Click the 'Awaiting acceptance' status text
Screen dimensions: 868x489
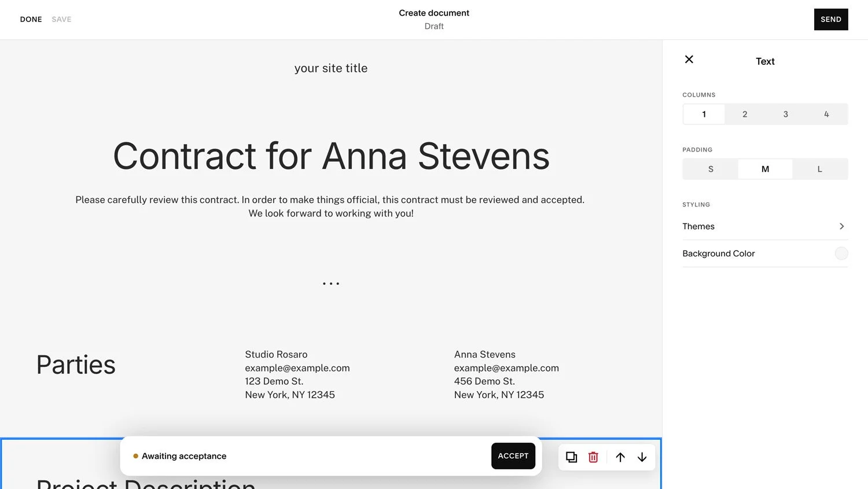[184, 456]
